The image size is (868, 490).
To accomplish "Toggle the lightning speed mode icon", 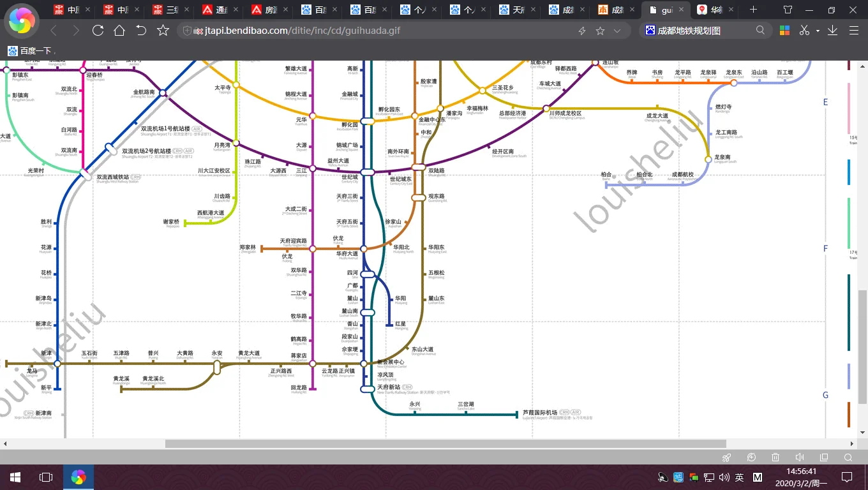I will point(582,31).
